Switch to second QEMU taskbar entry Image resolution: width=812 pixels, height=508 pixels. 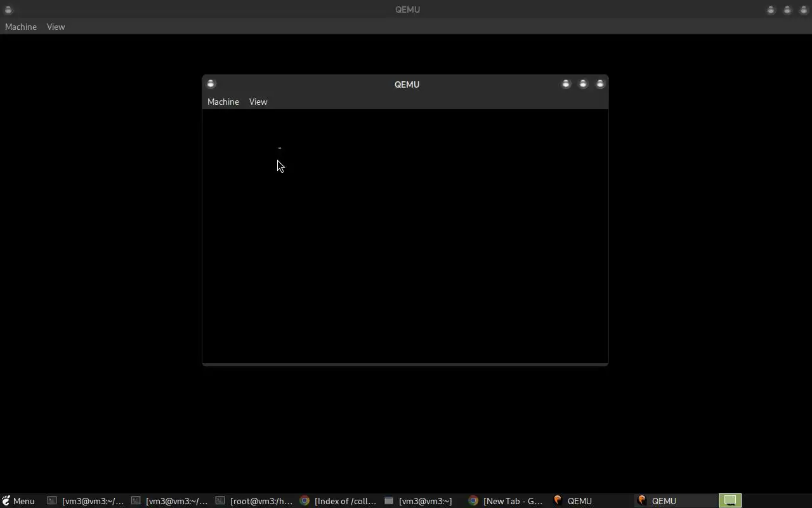coord(676,501)
